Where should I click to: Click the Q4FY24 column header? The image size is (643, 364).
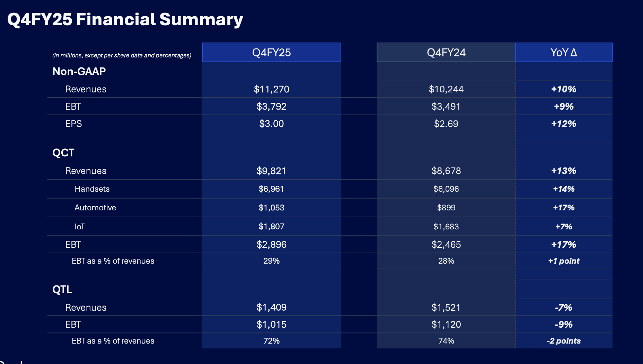click(x=446, y=53)
